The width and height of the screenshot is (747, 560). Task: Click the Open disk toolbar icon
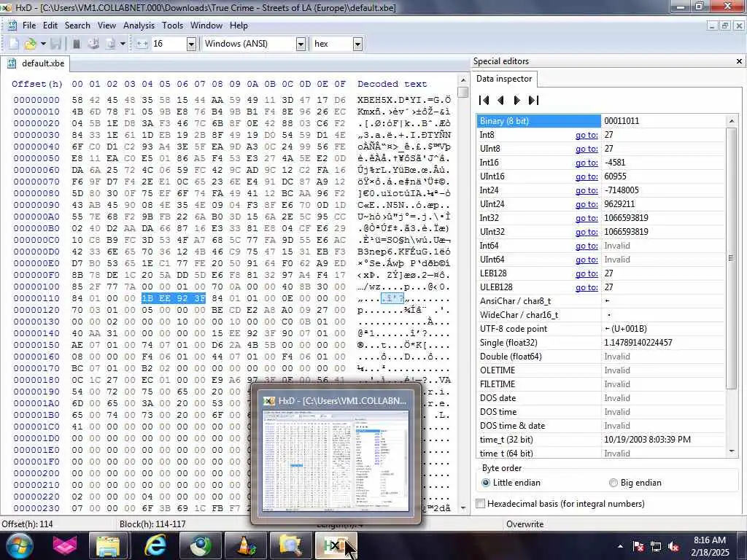(x=93, y=44)
